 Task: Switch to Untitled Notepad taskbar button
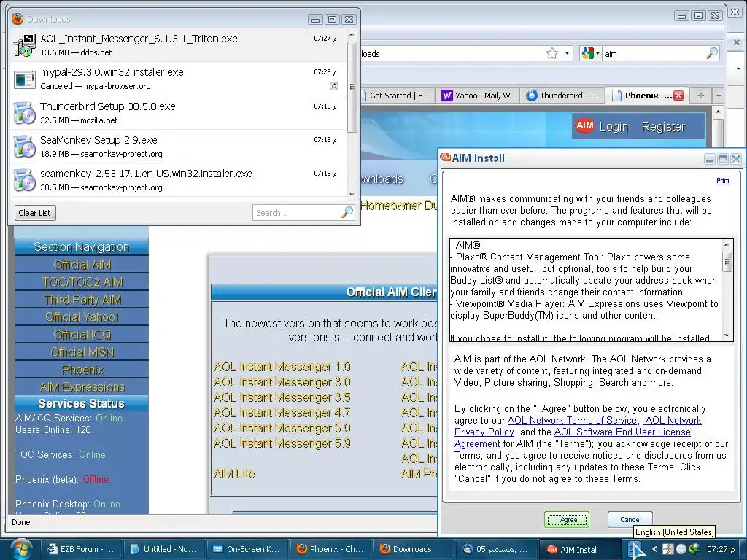coord(164,549)
